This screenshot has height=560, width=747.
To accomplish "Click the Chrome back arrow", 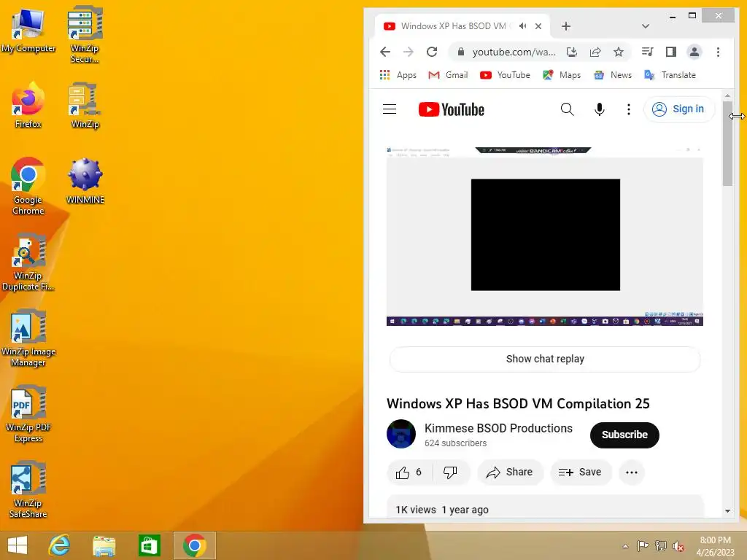I will (x=385, y=52).
